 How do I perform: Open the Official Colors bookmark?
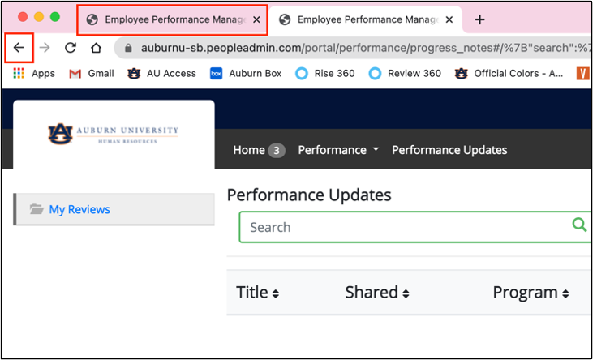509,74
